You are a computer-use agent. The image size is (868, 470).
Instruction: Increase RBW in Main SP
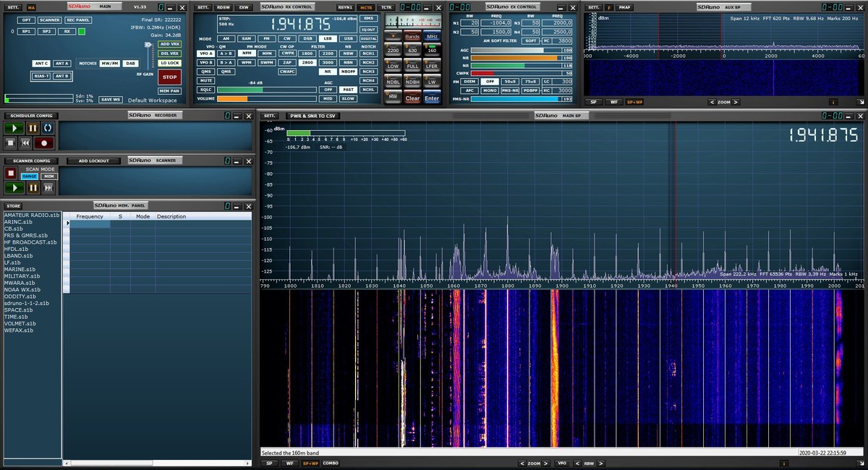point(600,463)
